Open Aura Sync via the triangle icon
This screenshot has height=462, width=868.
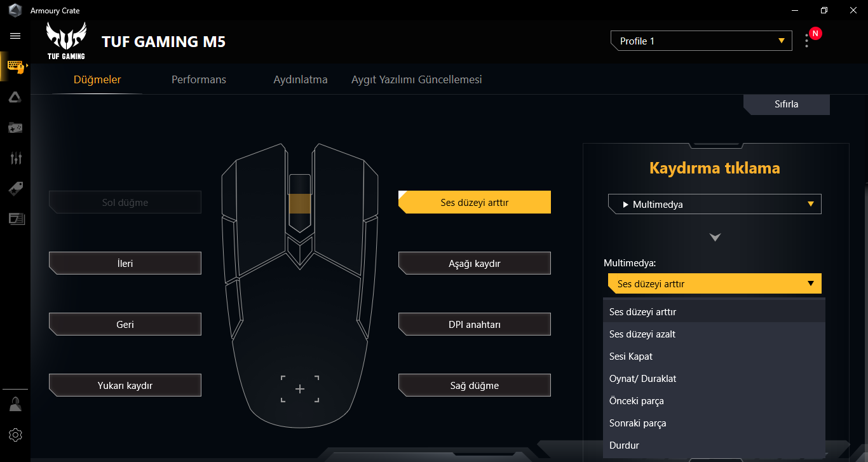tap(15, 97)
